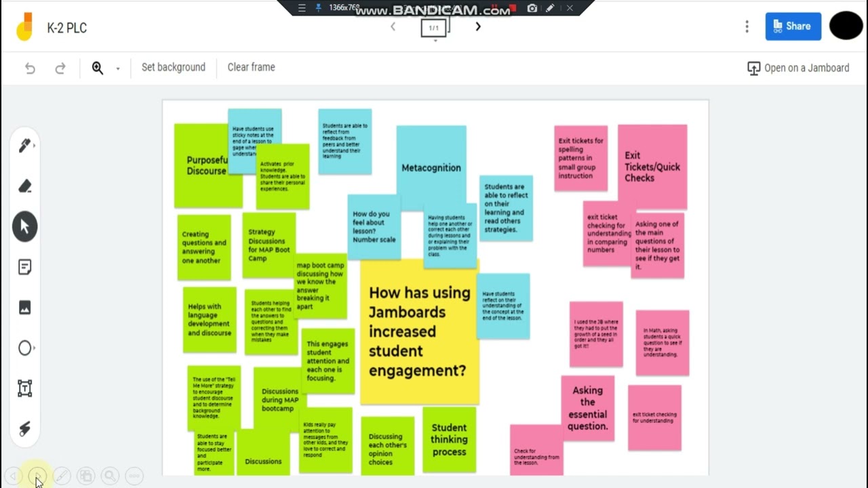Select the Pen tool in the left toolbar
The width and height of the screenshot is (868, 488).
(25, 146)
